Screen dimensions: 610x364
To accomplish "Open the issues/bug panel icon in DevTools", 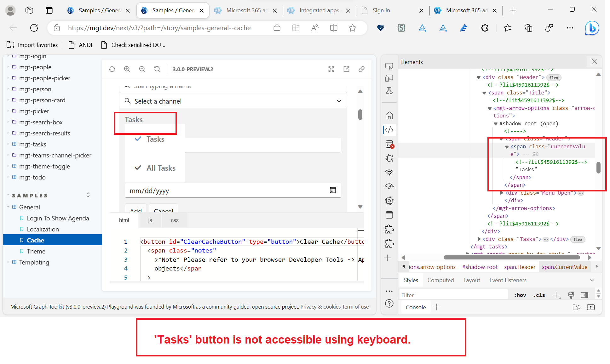I will [389, 158].
